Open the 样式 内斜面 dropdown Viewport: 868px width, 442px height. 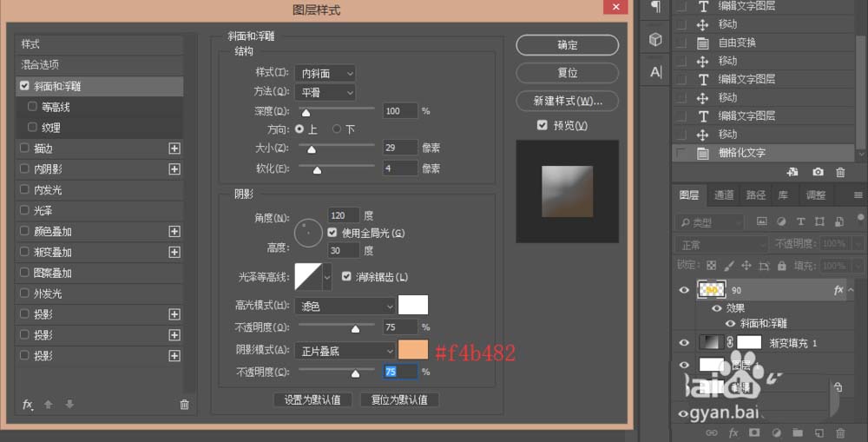click(325, 73)
